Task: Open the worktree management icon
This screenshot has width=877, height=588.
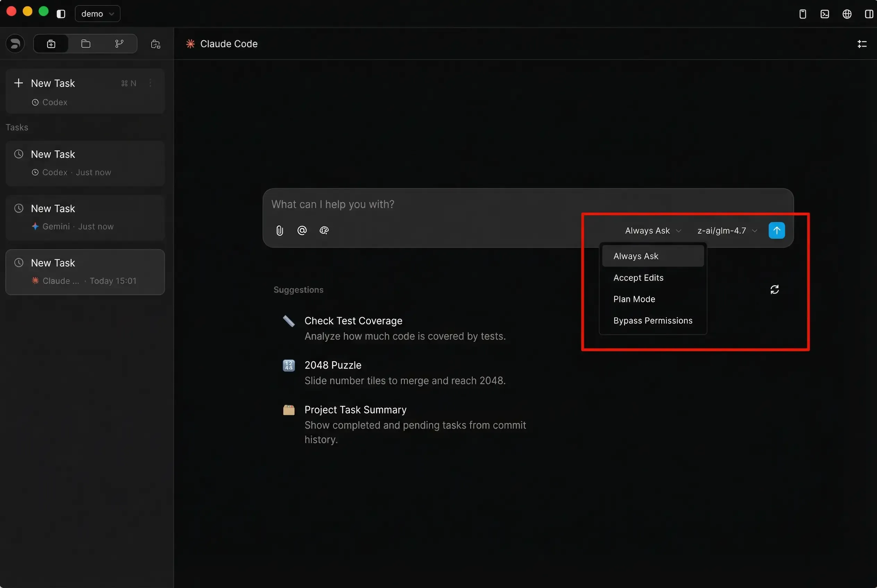Action: coord(155,44)
